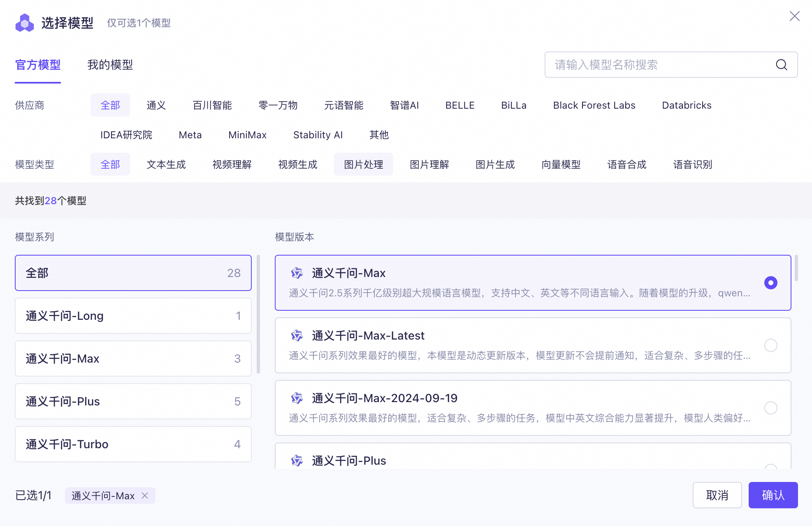The height and width of the screenshot is (526, 812).
Task: Select model type 图片生成
Action: (495, 164)
